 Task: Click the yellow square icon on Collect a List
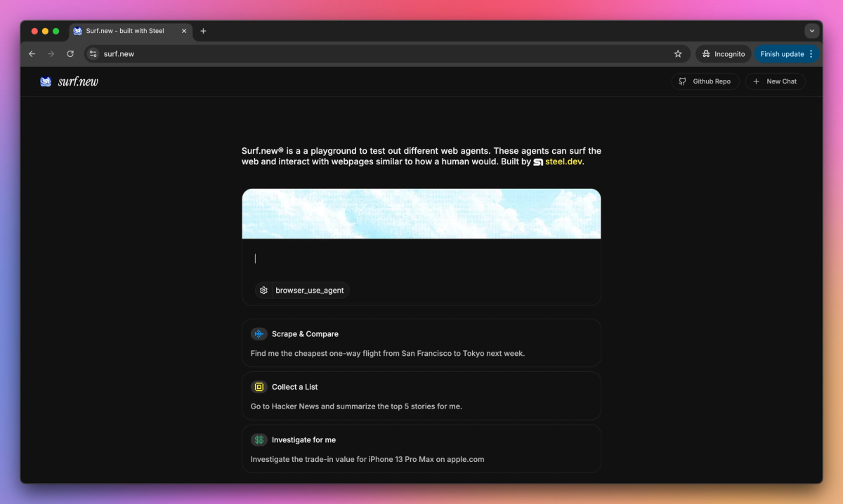click(259, 387)
